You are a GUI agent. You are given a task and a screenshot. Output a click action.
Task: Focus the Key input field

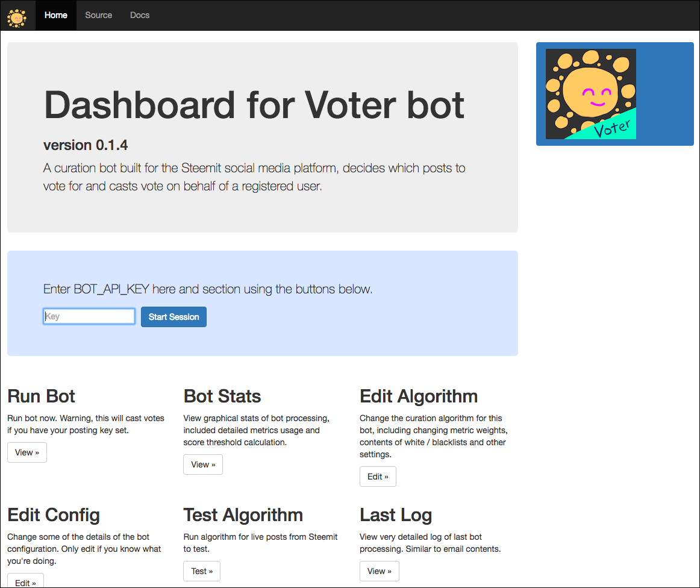pos(89,316)
